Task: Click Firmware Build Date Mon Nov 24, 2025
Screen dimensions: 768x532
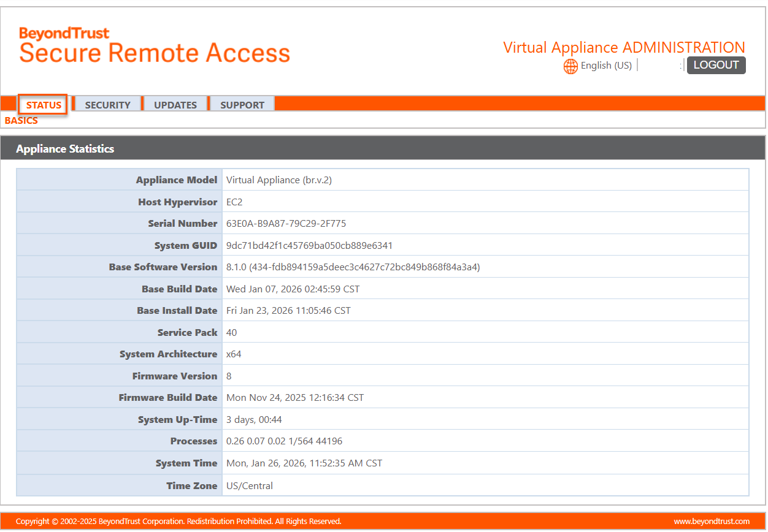Action: click(x=295, y=398)
